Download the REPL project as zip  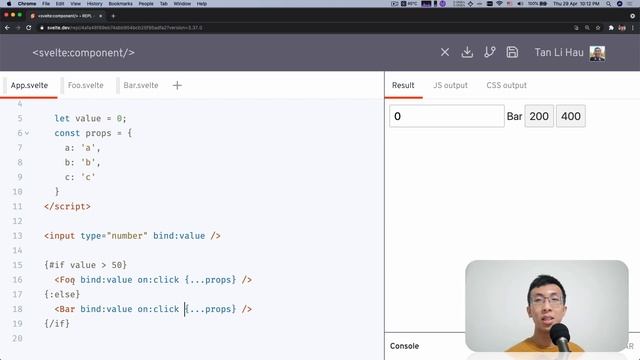tap(467, 52)
